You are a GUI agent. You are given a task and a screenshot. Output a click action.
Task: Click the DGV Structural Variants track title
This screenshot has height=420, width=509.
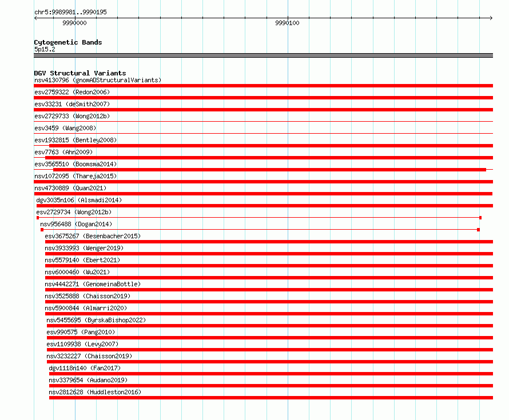80,73
